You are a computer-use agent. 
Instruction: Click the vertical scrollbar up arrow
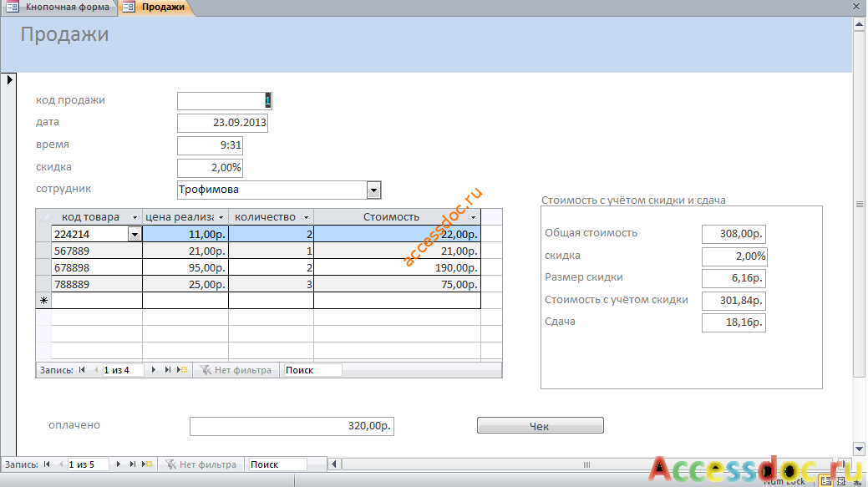859,24
